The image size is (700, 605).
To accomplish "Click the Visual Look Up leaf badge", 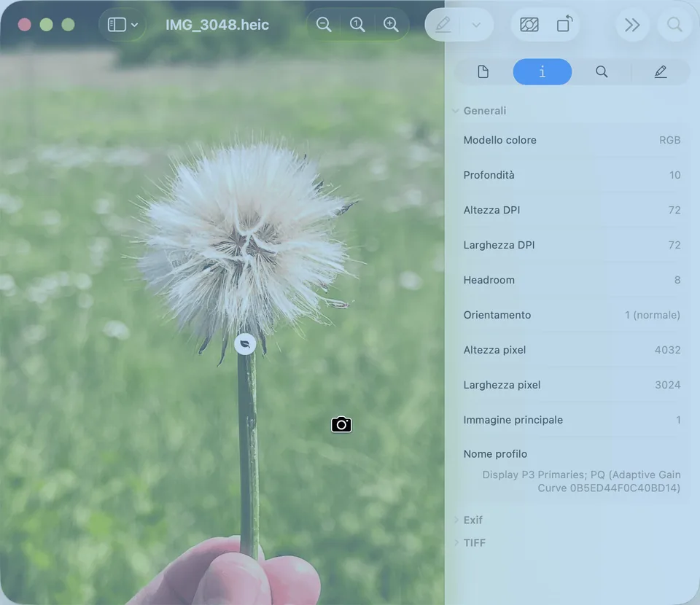I will [x=245, y=344].
